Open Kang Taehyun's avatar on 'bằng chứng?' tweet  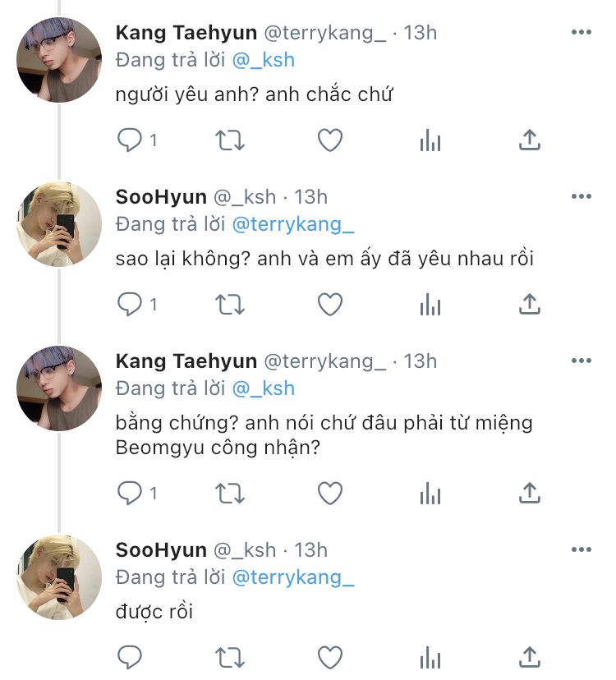click(x=59, y=388)
